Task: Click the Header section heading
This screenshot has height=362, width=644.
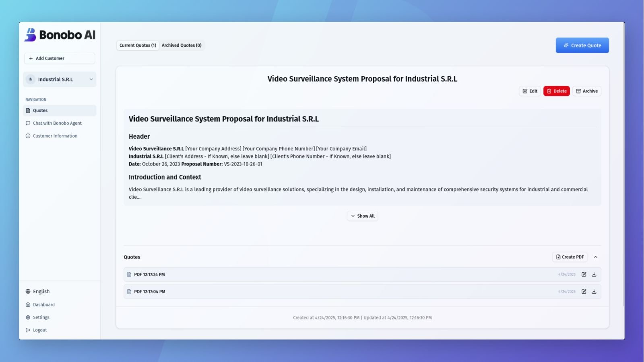Action: (x=139, y=137)
